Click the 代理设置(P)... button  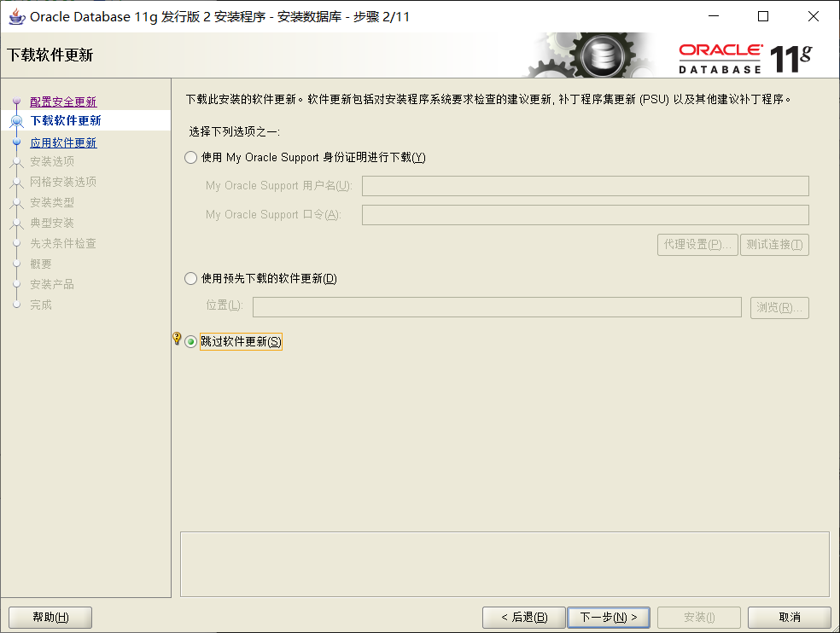coord(697,245)
